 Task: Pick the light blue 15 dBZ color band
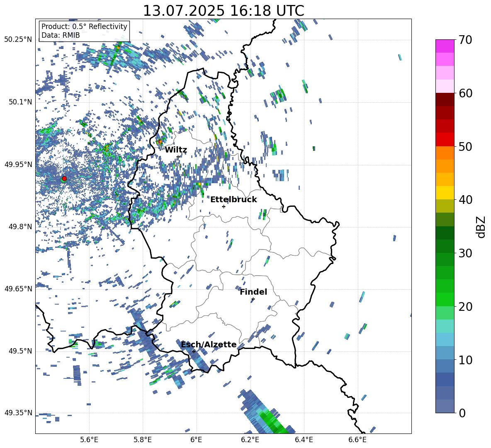pyautogui.click(x=445, y=339)
